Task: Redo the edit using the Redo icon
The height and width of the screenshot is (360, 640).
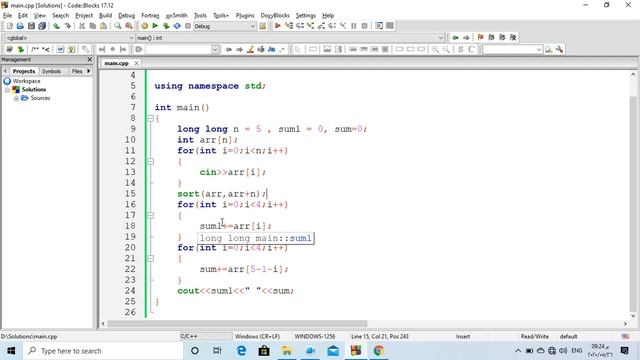Action: pos(67,26)
